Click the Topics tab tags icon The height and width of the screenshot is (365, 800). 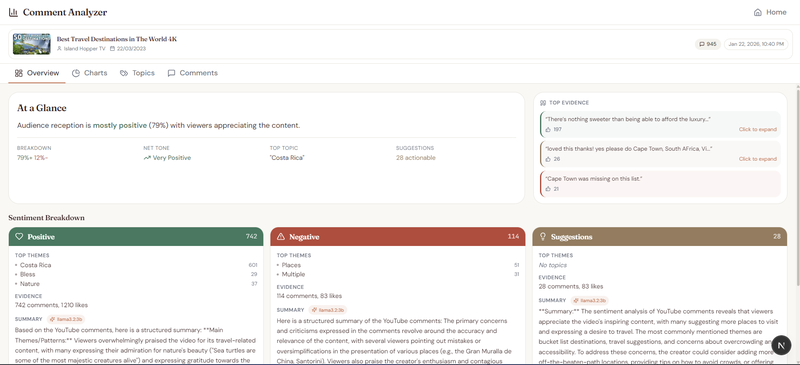(124, 73)
